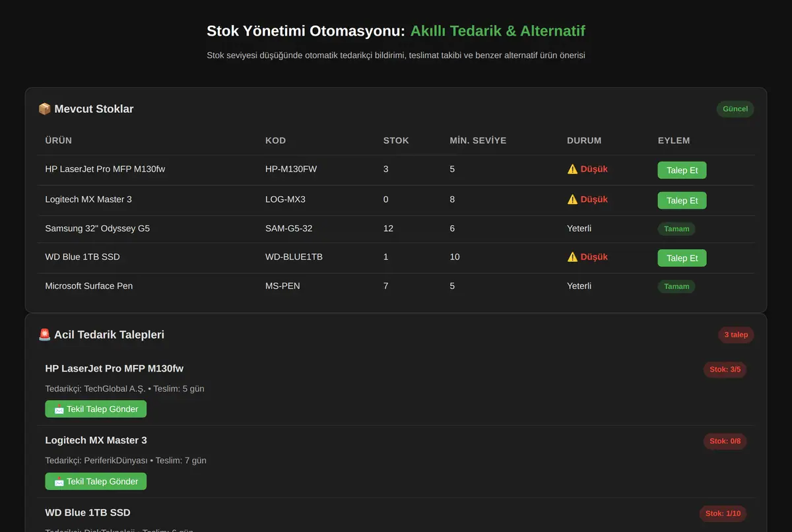Image resolution: width=792 pixels, height=532 pixels.
Task: Click request title Logitech MX Master 3
Action: pyautogui.click(x=96, y=440)
